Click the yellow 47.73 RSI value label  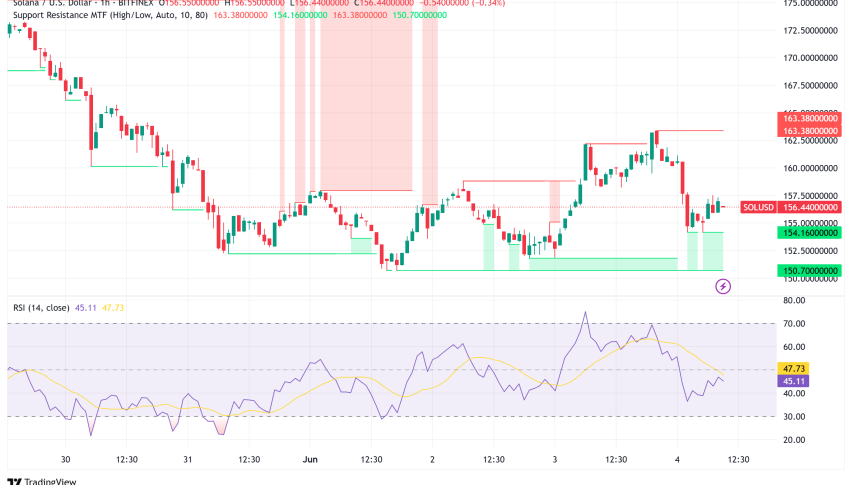click(x=793, y=369)
